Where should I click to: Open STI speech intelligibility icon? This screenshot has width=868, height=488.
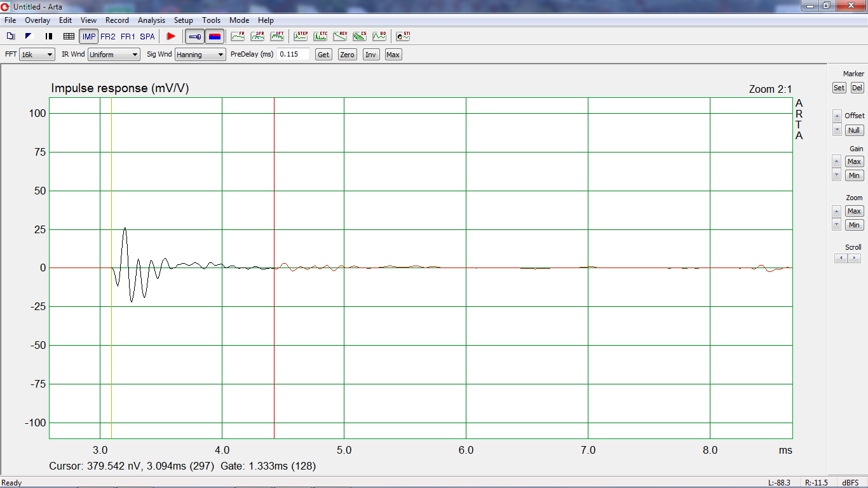tap(403, 36)
